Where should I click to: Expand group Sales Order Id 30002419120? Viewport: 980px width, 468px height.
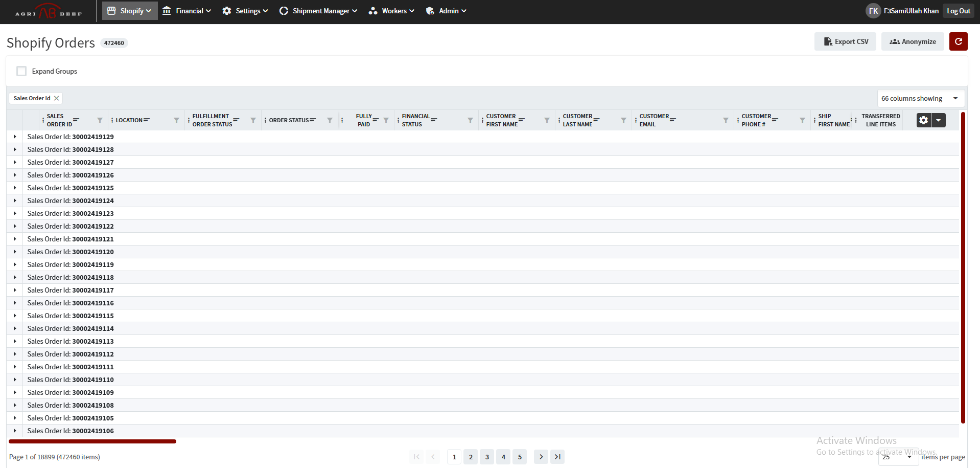(15, 252)
